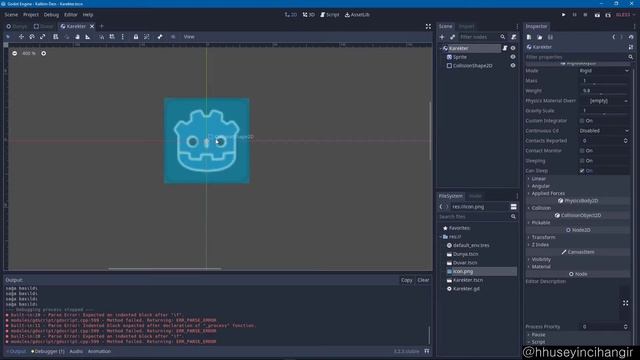640x360 pixels.
Task: Select the Pan mode hand tool
Action: [77, 37]
